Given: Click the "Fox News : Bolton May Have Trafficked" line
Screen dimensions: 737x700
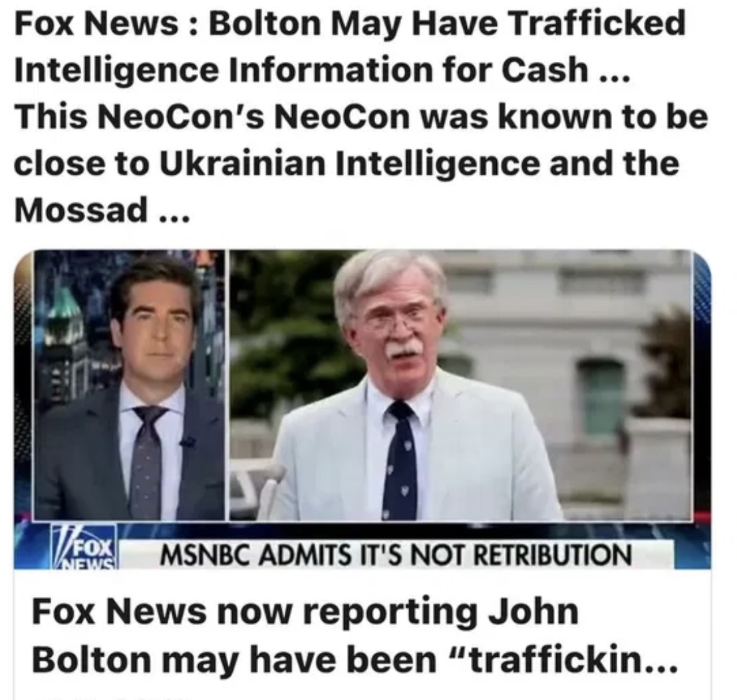Looking at the screenshot, I should click(350, 23).
